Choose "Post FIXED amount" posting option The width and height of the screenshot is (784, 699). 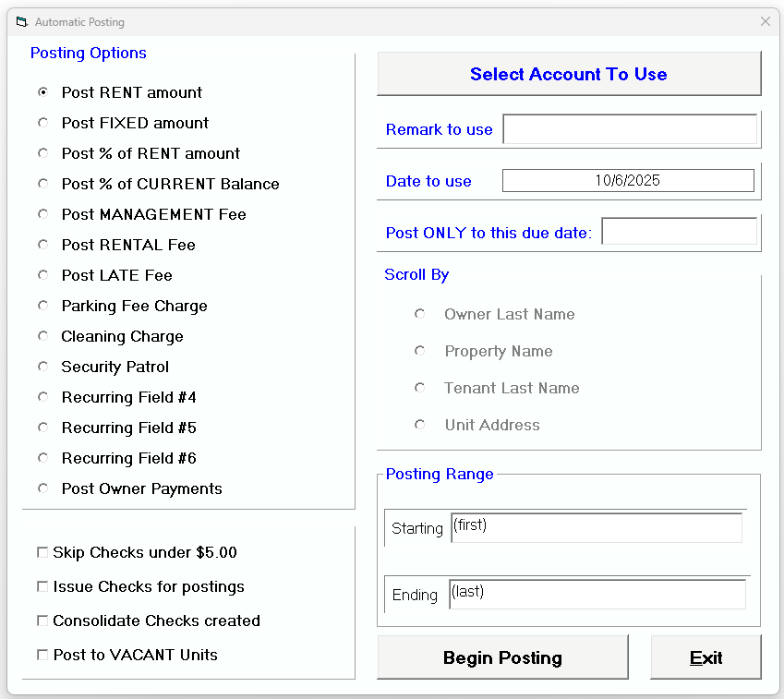tap(42, 123)
